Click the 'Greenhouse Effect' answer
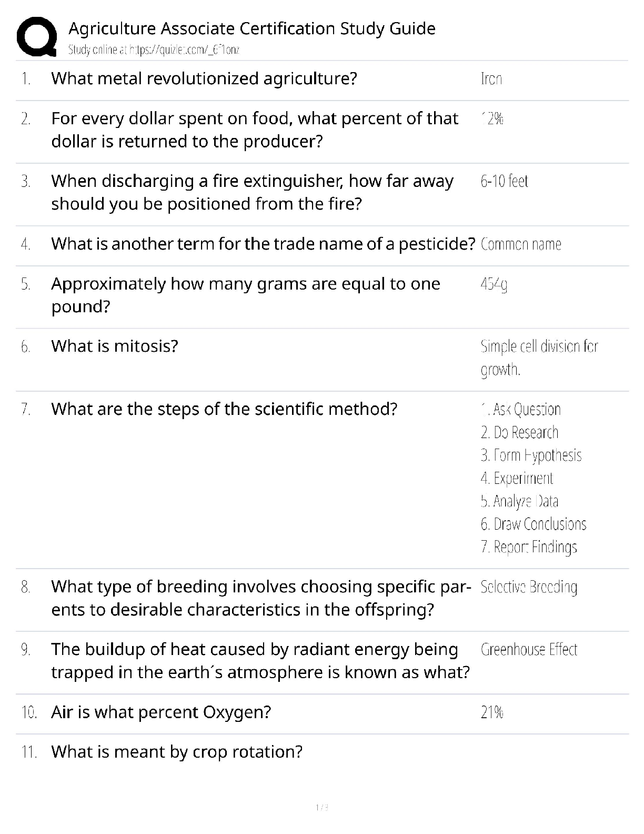The image size is (644, 834). pyautogui.click(x=528, y=649)
